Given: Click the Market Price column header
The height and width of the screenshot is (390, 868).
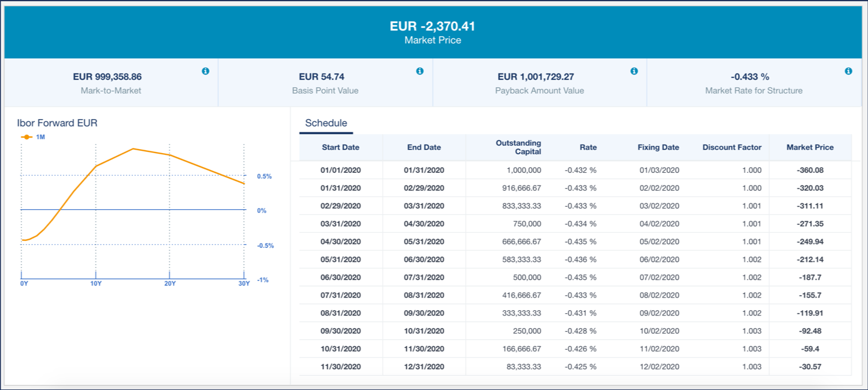Looking at the screenshot, I should [x=810, y=147].
